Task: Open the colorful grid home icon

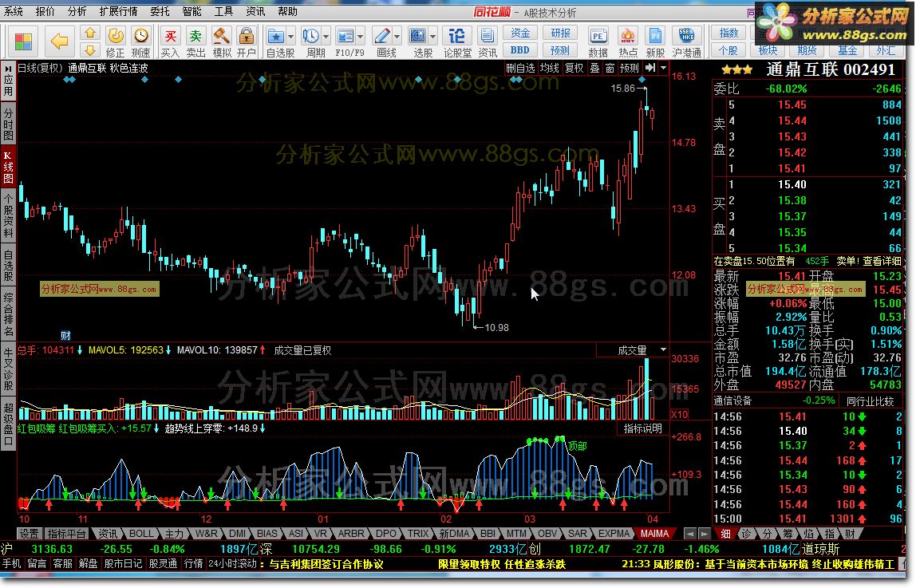Action: click(23, 41)
